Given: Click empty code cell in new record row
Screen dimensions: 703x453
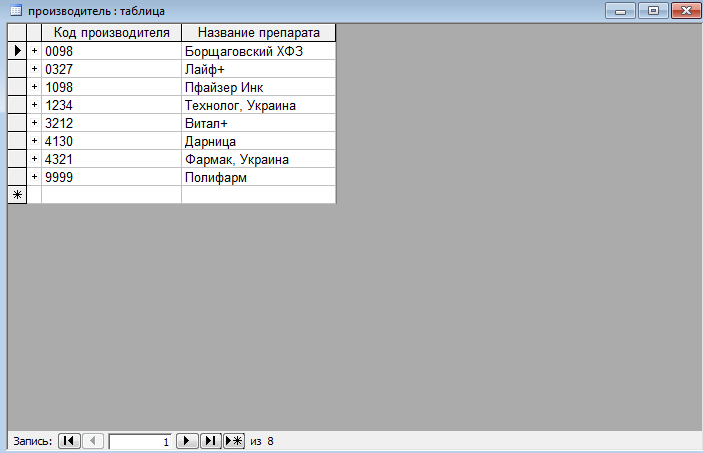Looking at the screenshot, I should pyautogui.click(x=112, y=195).
